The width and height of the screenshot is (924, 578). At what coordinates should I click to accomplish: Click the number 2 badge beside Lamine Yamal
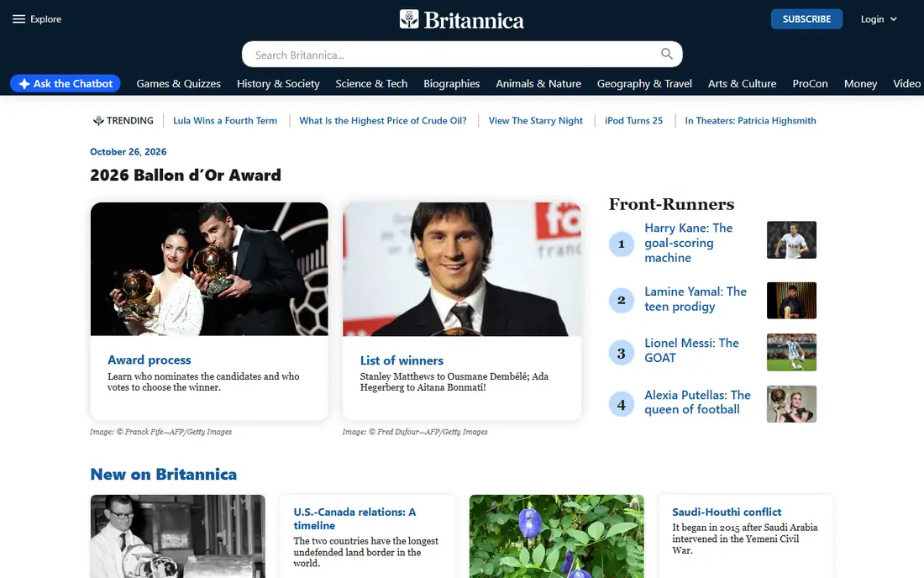click(621, 300)
